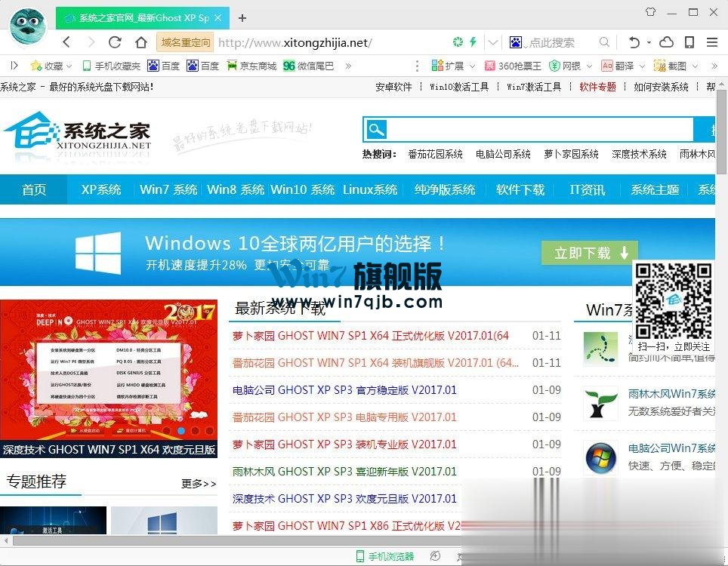This screenshot has height=566, width=728.
Task: Toggle the bookmarks sidebar panel icon
Action: click(x=14, y=66)
